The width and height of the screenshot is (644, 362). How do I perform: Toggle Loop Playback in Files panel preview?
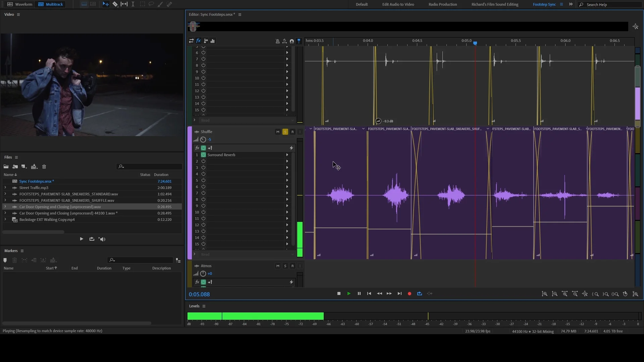click(x=92, y=239)
